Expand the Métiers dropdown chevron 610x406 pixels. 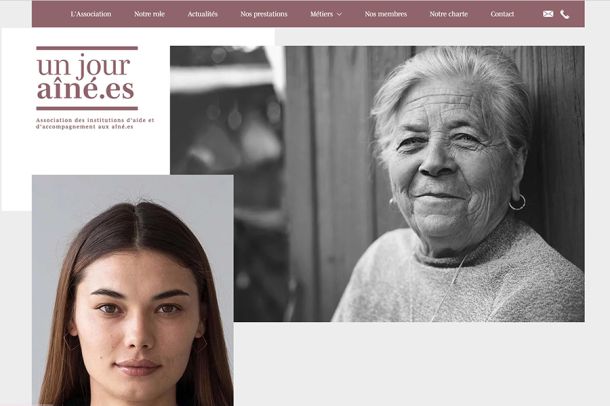click(339, 14)
